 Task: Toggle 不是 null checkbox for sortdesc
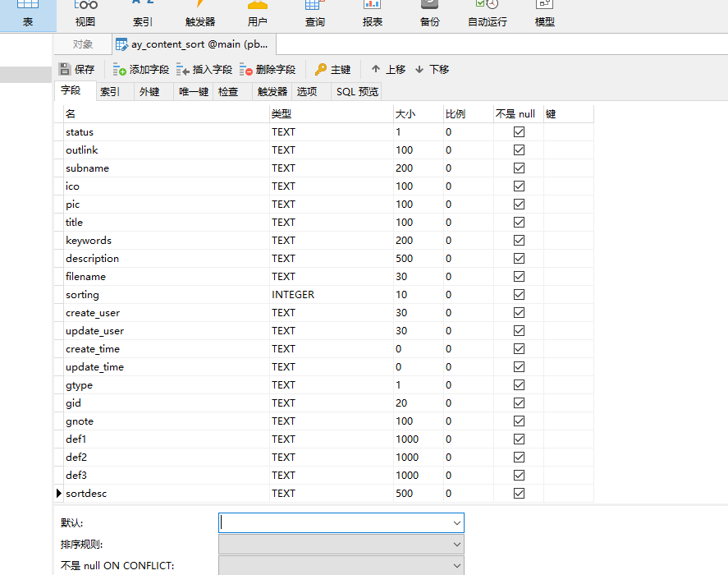519,493
